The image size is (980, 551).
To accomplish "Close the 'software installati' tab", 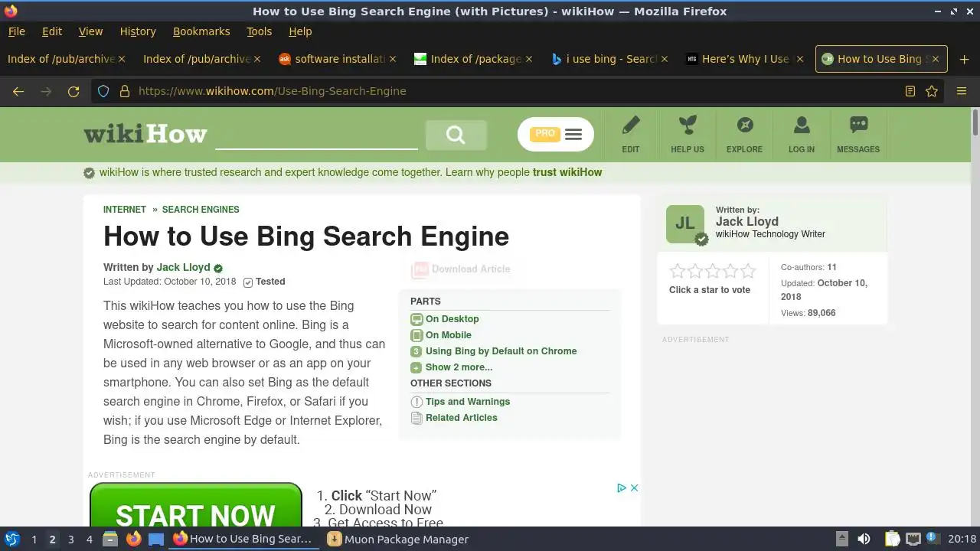I will coord(393,59).
